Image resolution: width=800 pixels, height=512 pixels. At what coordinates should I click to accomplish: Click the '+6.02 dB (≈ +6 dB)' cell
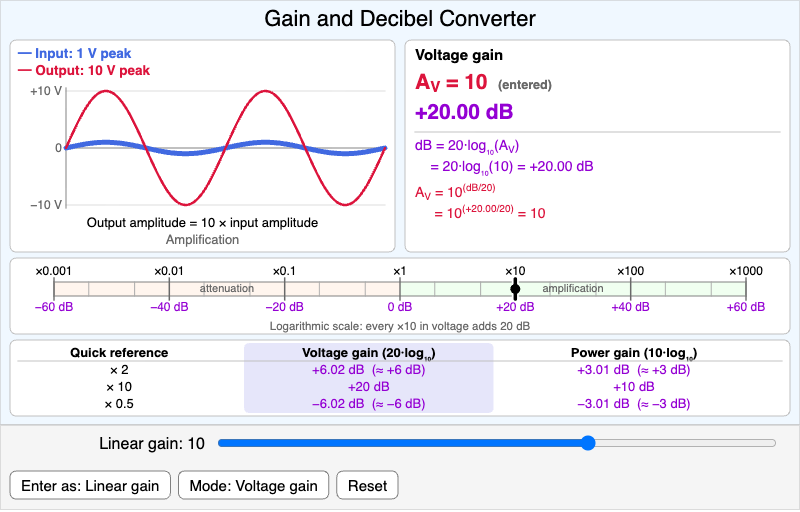(368, 370)
